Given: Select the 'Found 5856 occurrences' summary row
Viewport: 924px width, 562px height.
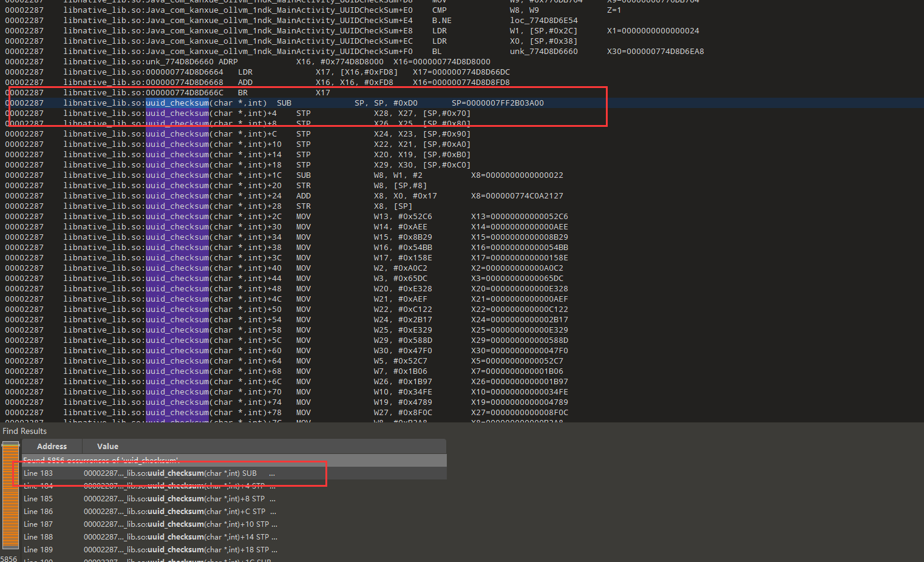Looking at the screenshot, I should pos(234,460).
